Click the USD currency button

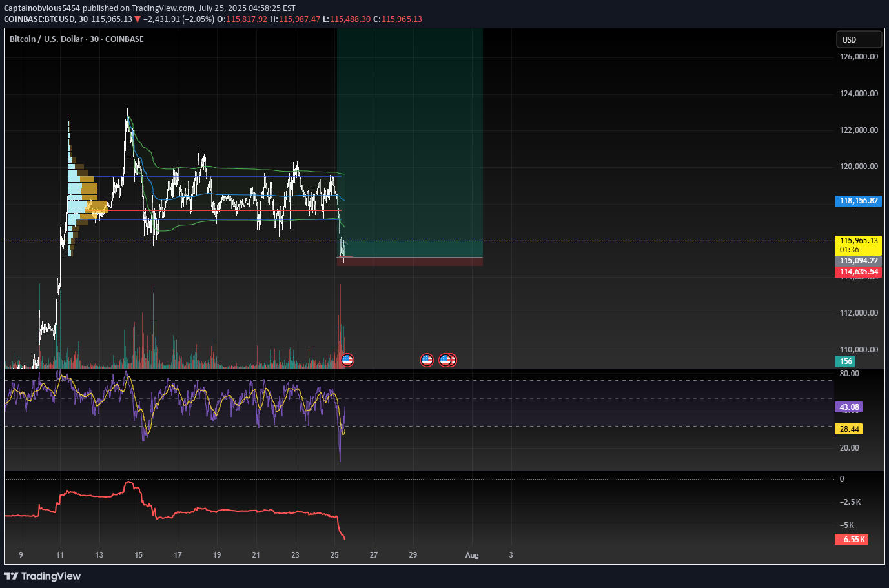859,39
